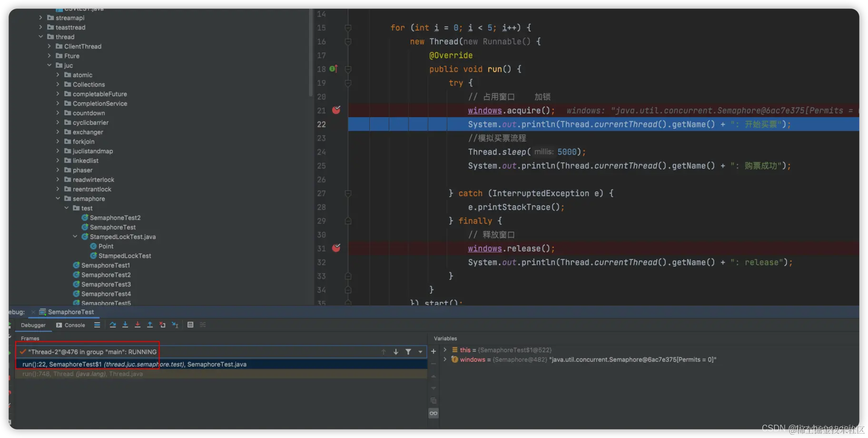Expand the ClientThread folder
Image resolution: width=868 pixels, height=438 pixels.
click(49, 46)
